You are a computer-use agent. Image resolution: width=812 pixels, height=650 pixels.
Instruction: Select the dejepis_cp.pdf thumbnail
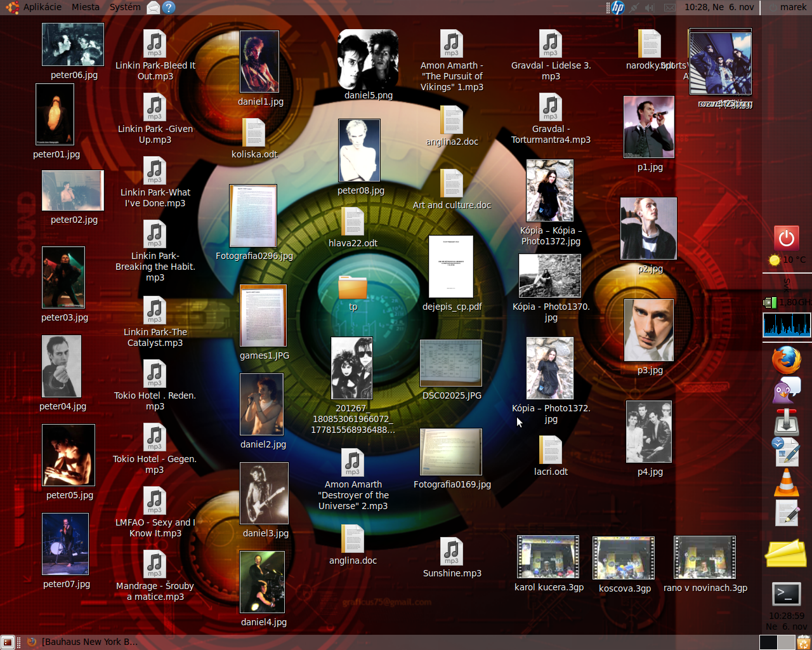(x=451, y=267)
